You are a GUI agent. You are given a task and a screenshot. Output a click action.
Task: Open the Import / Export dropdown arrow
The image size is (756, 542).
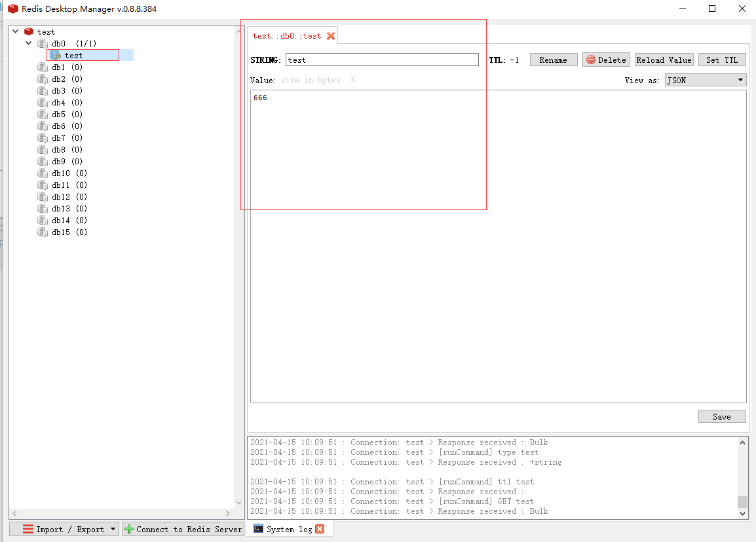pos(111,529)
